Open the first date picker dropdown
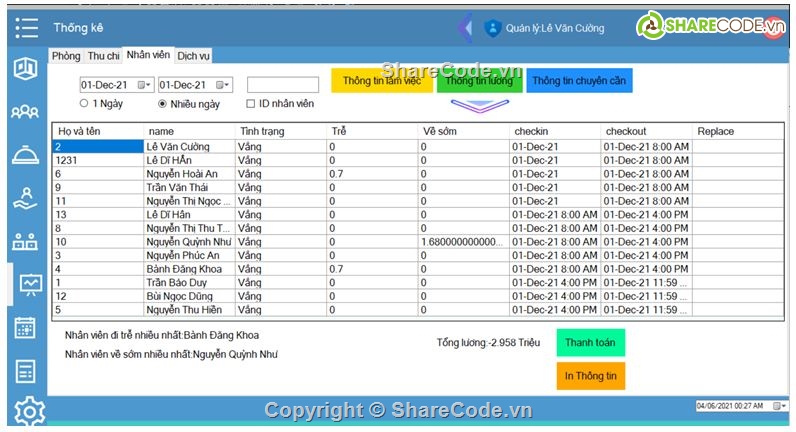The width and height of the screenshot is (796, 432). 145,85
